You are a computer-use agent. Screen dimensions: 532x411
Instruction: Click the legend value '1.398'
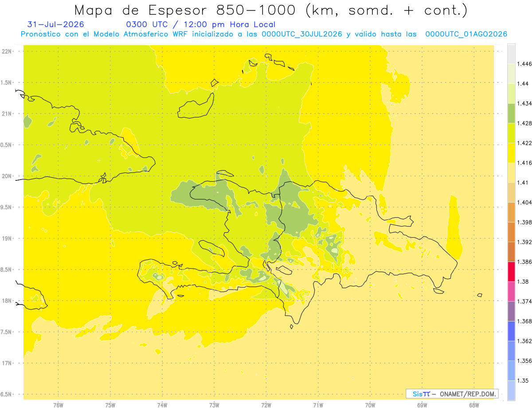click(525, 222)
